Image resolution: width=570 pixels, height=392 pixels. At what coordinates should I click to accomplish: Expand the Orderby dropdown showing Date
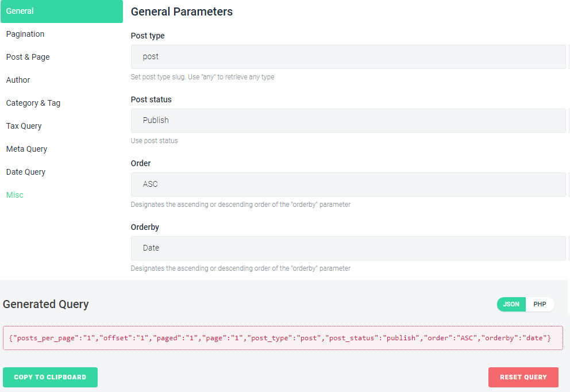click(348, 248)
